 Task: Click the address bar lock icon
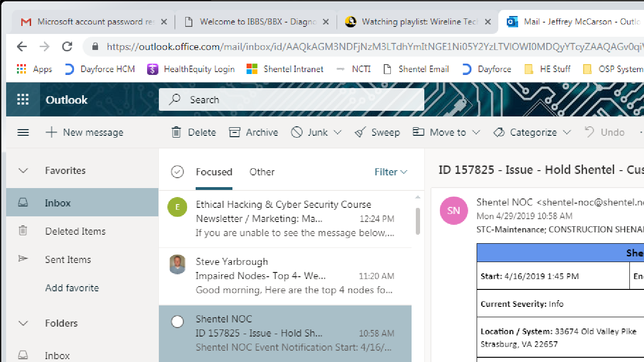pyautogui.click(x=95, y=47)
